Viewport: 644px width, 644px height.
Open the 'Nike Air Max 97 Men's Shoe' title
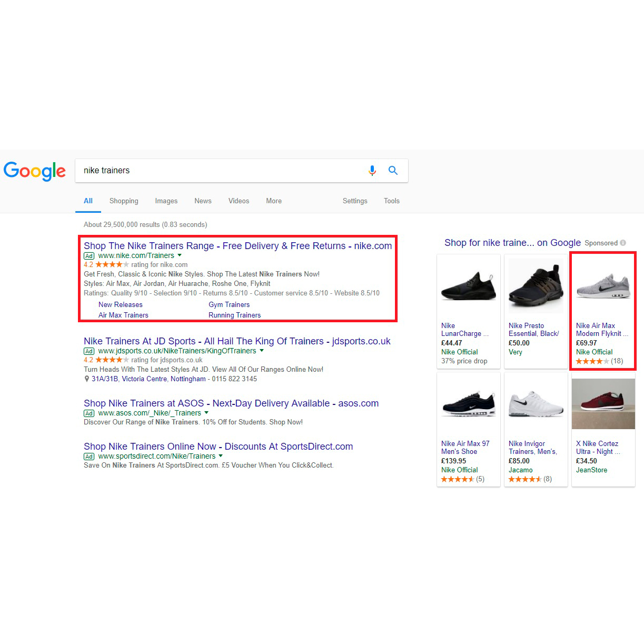pyautogui.click(x=465, y=448)
